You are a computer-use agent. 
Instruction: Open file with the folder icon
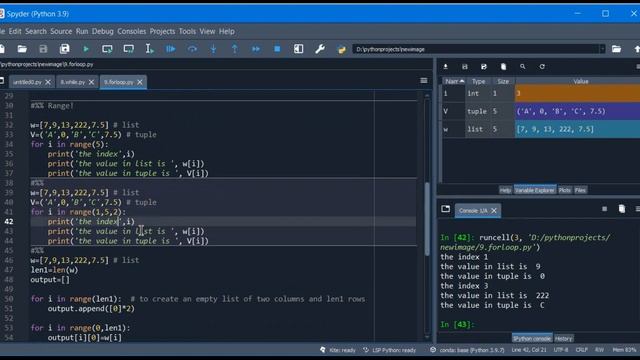(x=22, y=49)
